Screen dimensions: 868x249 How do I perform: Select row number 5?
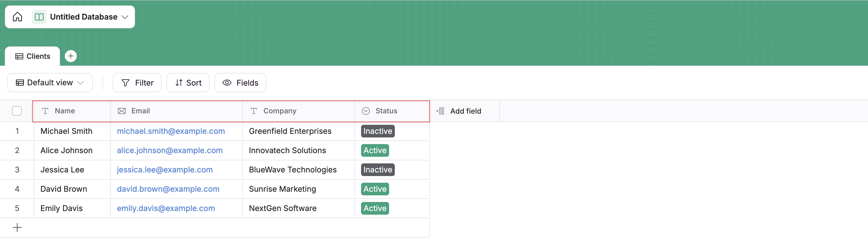click(x=17, y=208)
